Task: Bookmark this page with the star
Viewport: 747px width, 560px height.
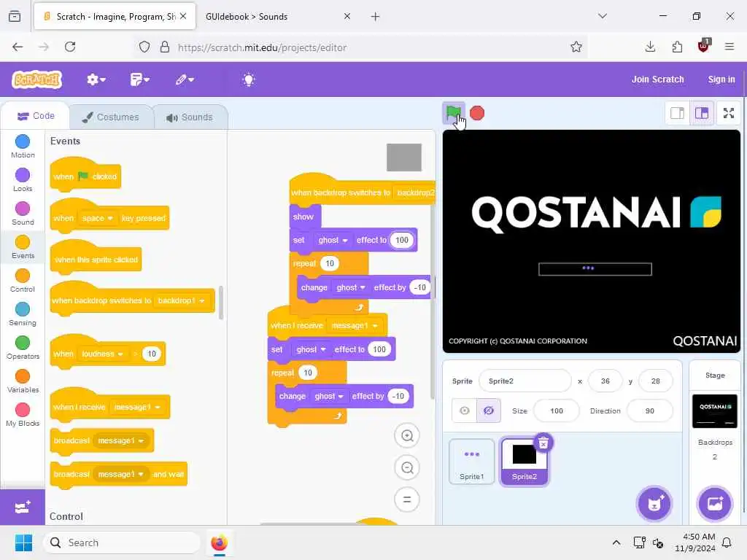Action: point(576,47)
